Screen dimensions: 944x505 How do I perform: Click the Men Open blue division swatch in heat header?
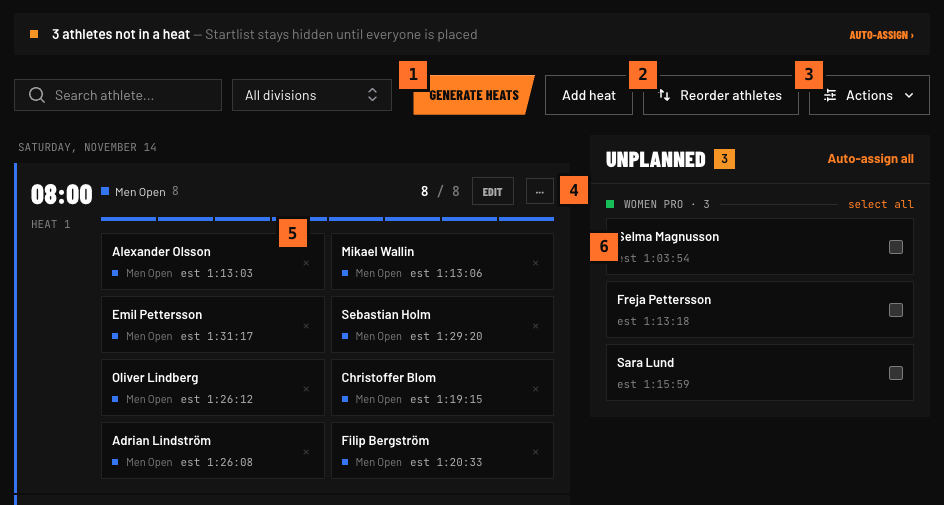105,191
